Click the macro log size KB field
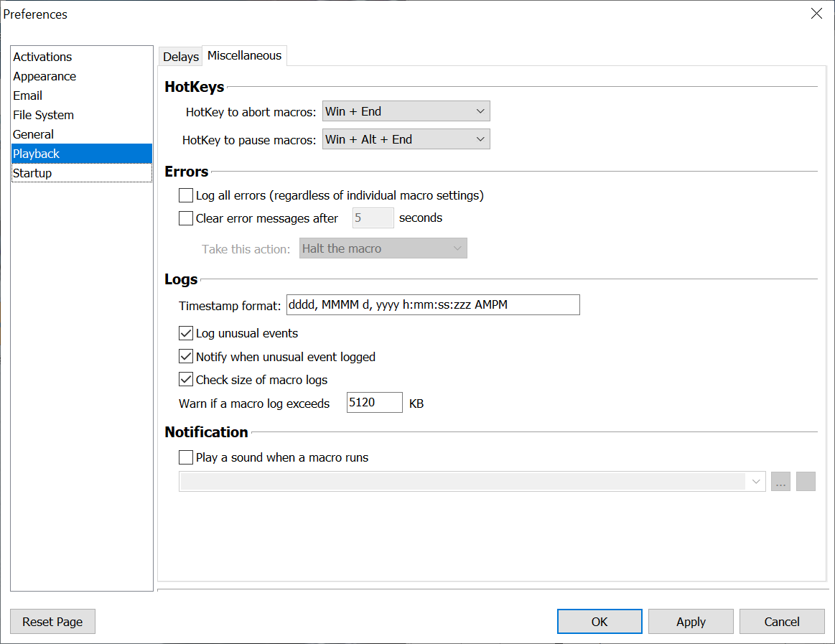The height and width of the screenshot is (644, 835). (x=374, y=403)
